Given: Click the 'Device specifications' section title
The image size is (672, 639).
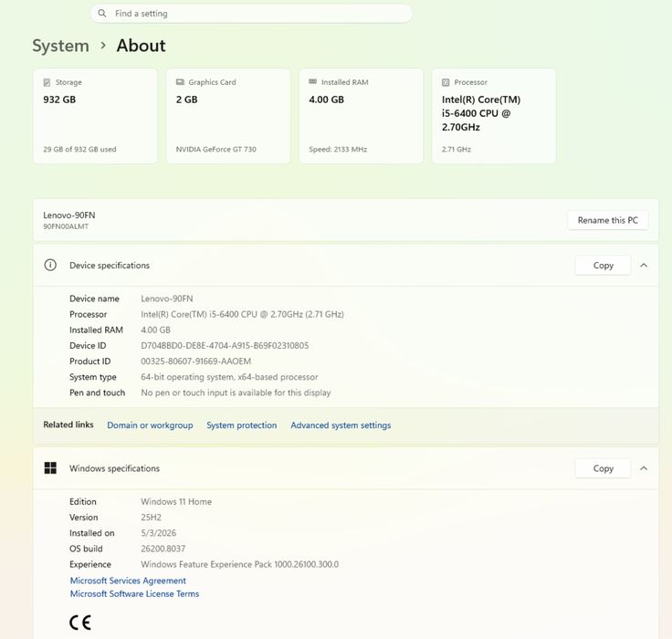Looking at the screenshot, I should tap(110, 266).
